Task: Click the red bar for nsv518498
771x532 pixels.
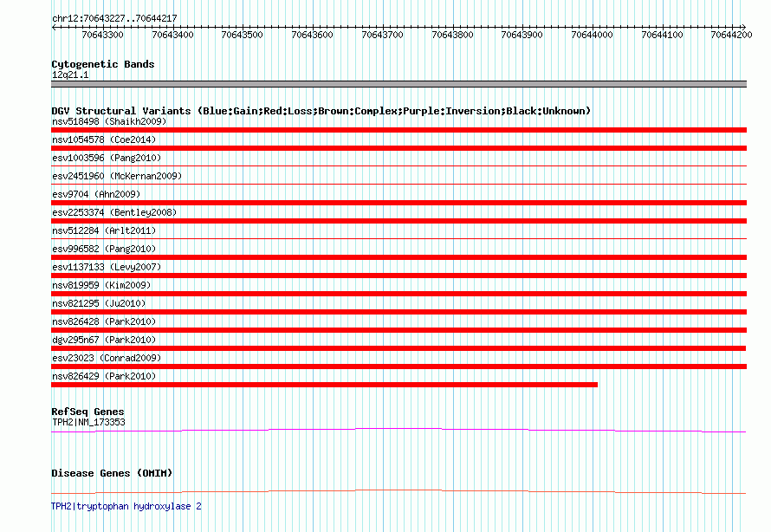Action: pyautogui.click(x=398, y=130)
